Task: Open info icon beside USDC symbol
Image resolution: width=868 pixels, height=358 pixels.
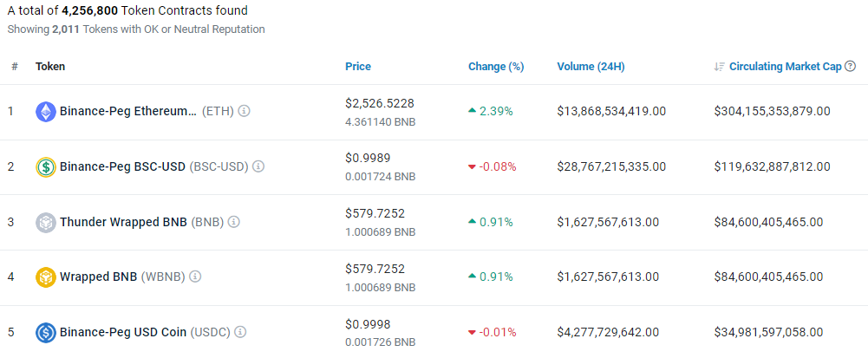Action: click(240, 332)
